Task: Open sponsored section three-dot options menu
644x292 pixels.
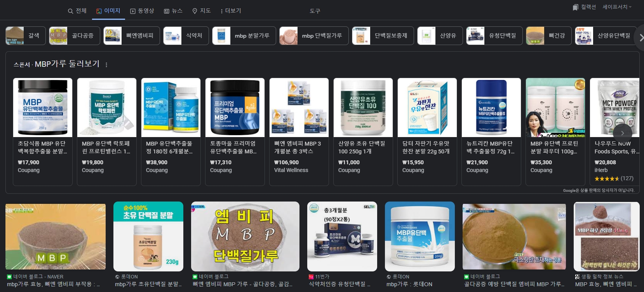Action: 106,65
